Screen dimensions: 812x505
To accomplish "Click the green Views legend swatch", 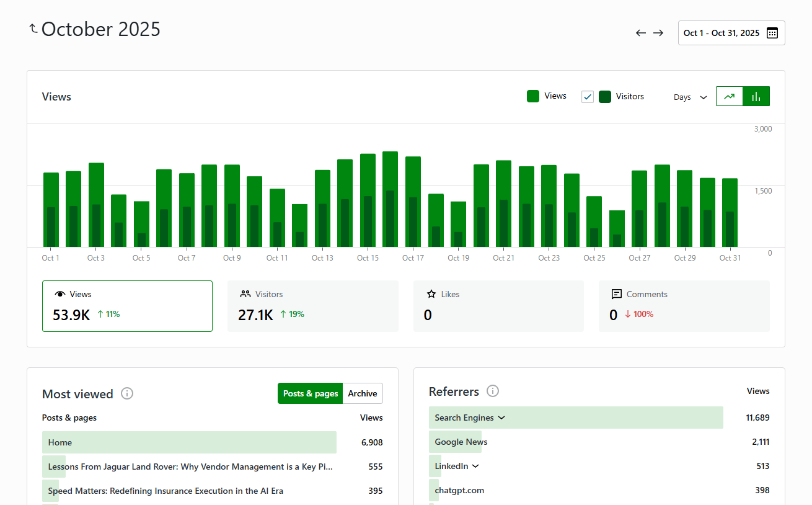I will point(533,96).
